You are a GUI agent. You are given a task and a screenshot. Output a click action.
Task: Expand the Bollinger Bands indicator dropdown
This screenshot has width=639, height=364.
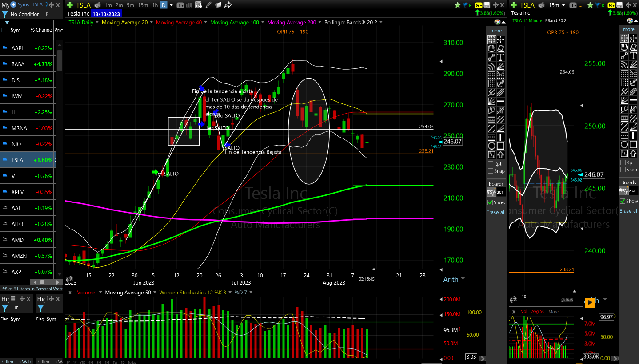pos(381,22)
